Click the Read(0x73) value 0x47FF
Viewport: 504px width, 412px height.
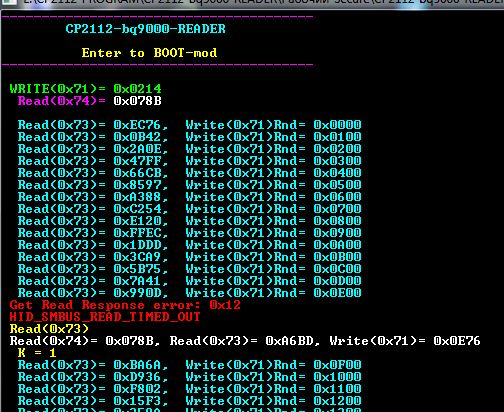pos(138,161)
